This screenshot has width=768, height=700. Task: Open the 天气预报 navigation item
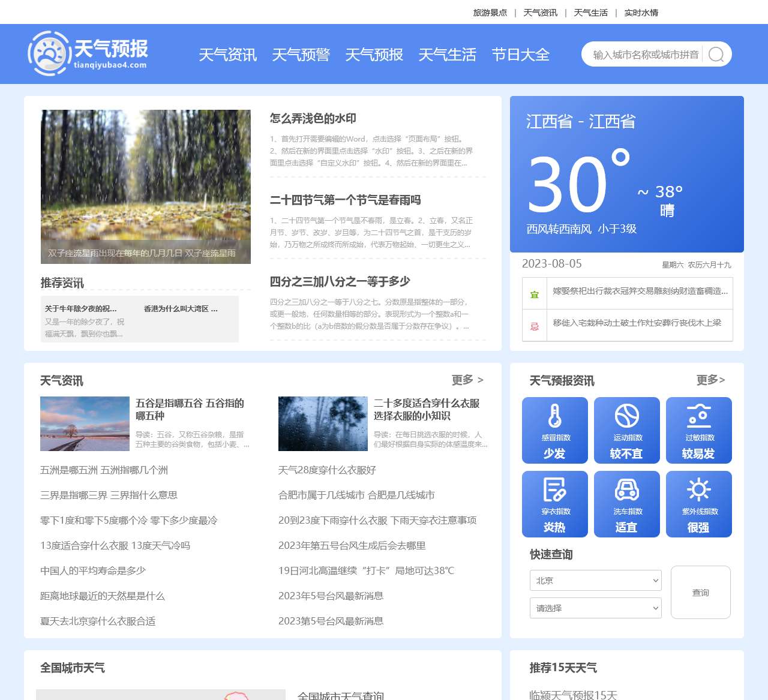pos(374,55)
